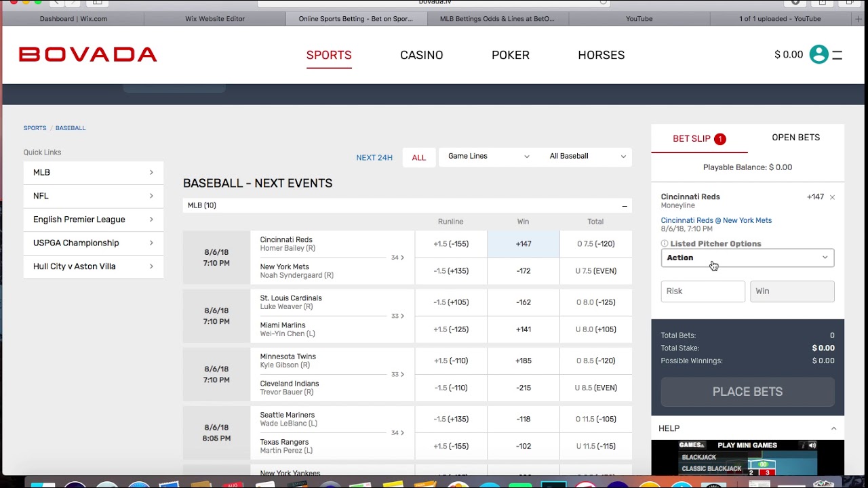Open Hull City v Aston Villa link
Screen dimensions: 868x488
[94, 266]
